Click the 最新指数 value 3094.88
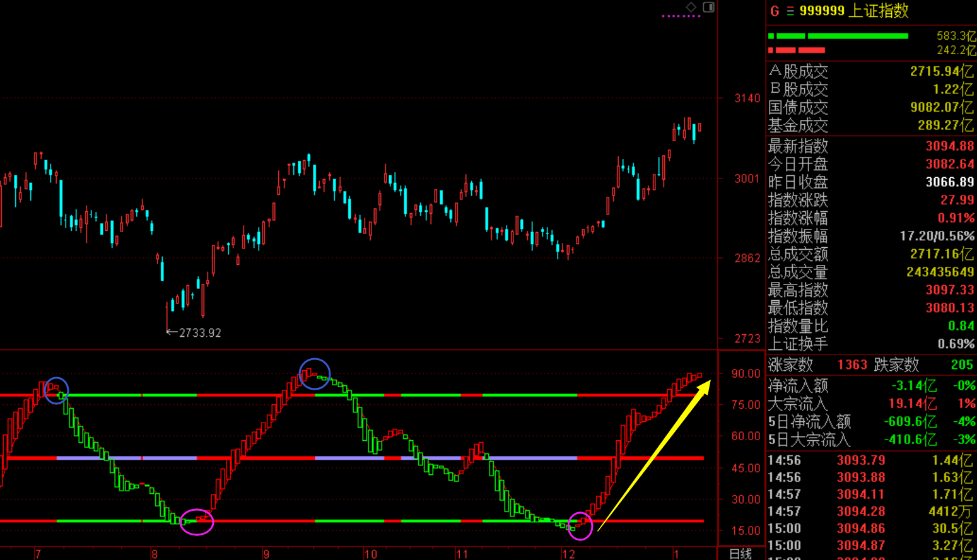 [950, 146]
